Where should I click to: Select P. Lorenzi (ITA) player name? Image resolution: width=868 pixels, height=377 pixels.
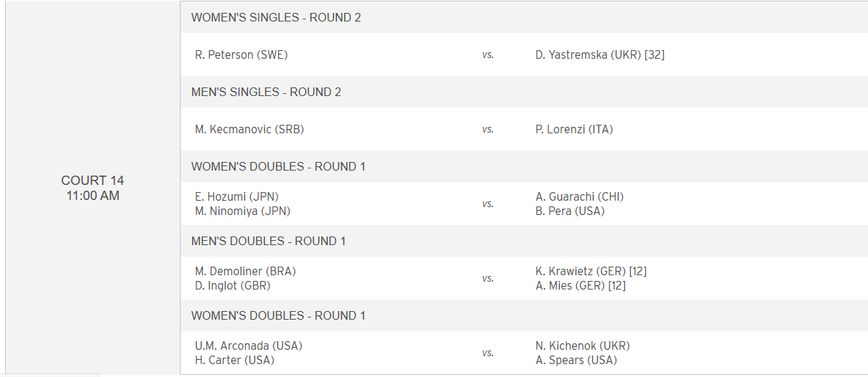tap(574, 129)
